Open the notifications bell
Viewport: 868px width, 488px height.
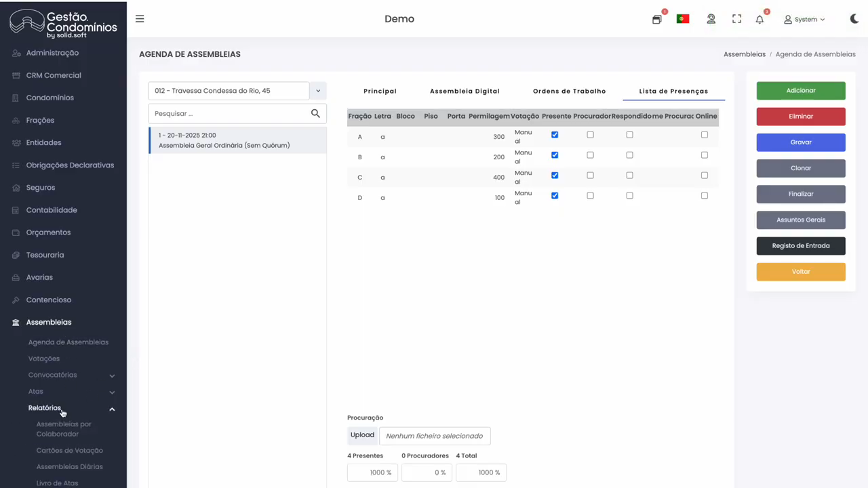point(759,20)
